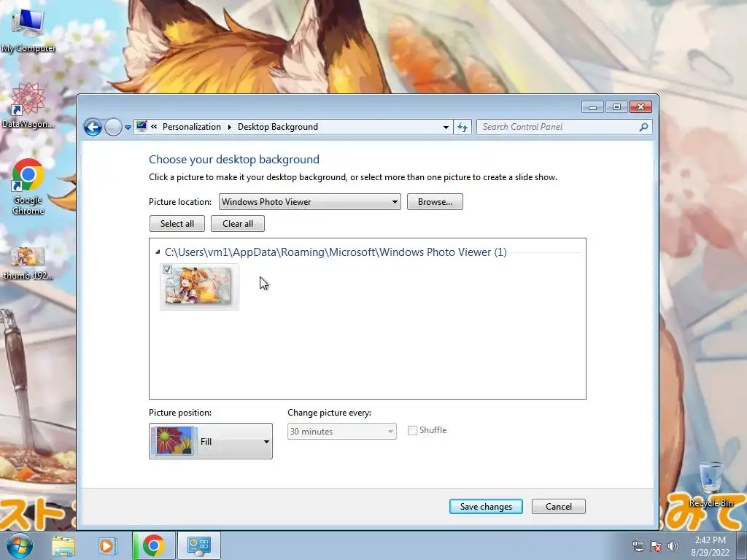The height and width of the screenshot is (560, 747).
Task: Switch to Chrome in the taskbar
Action: tap(153, 545)
